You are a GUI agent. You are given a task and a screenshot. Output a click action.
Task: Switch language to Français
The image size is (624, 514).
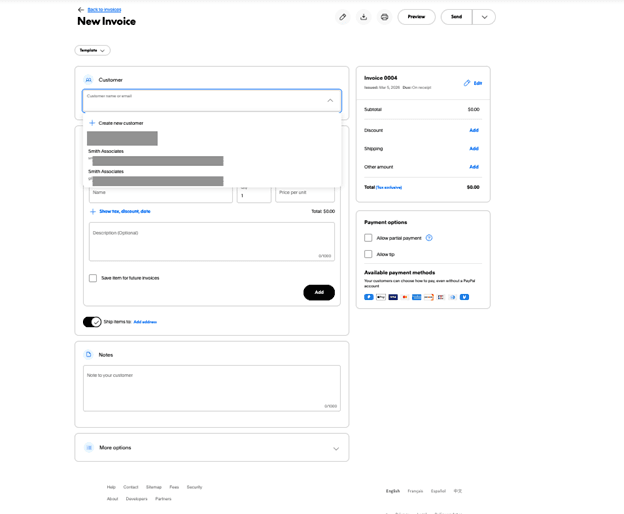click(415, 491)
